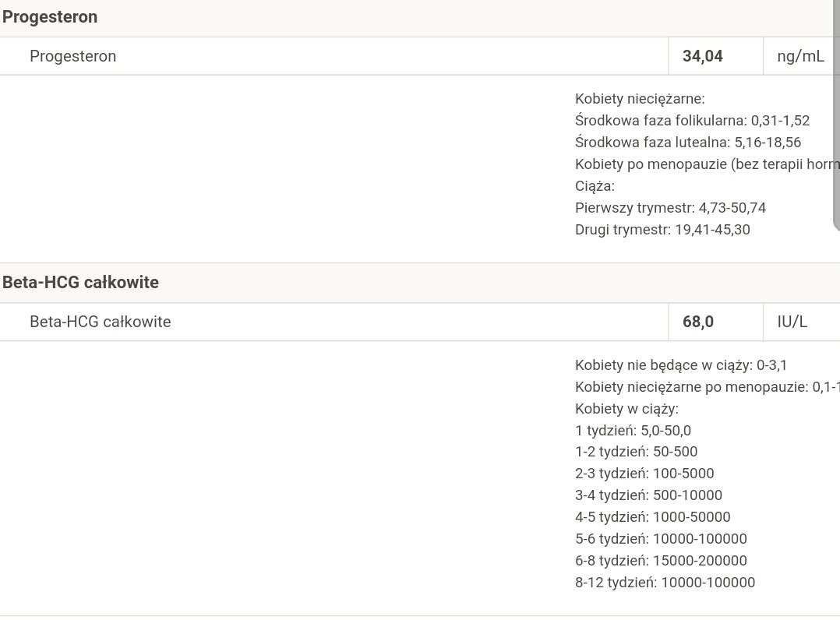Click the vertical scrollbar on the right edge
The image size is (840, 620).
pyautogui.click(x=836, y=117)
